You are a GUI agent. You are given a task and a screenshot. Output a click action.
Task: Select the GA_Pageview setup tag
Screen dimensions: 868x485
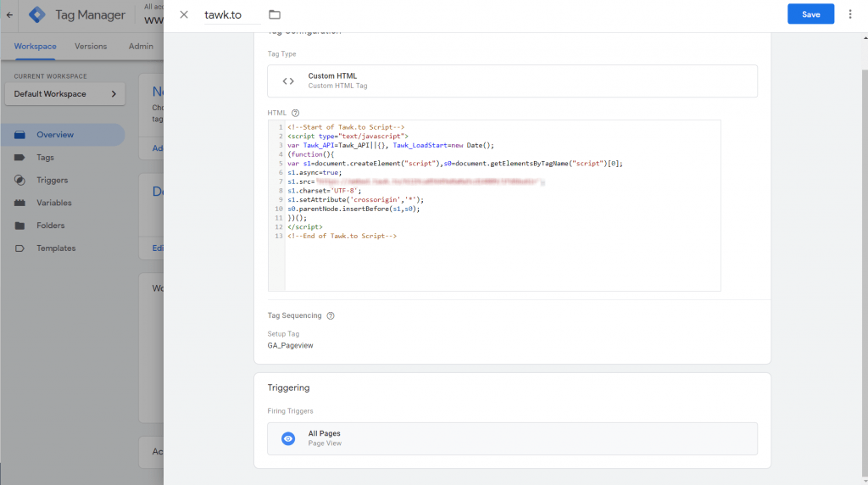coord(290,345)
